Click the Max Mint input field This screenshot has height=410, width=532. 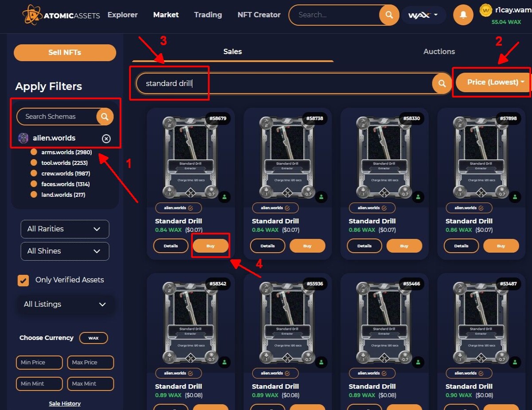[90, 384]
